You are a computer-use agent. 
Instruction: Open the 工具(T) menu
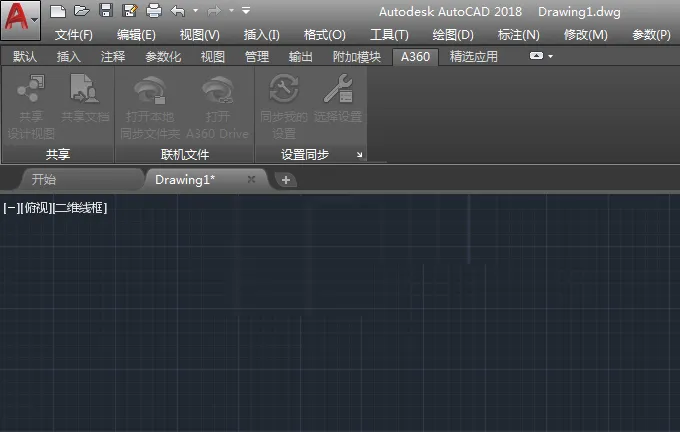pyautogui.click(x=389, y=35)
